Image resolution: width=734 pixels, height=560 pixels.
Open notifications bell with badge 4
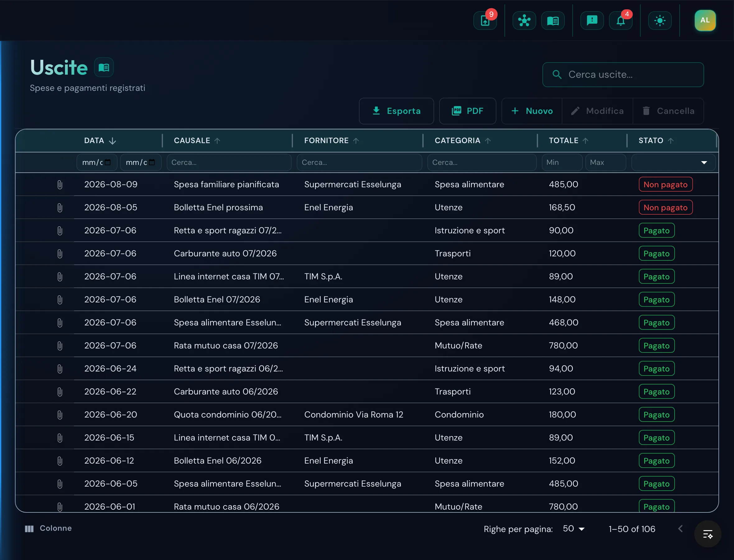[620, 21]
